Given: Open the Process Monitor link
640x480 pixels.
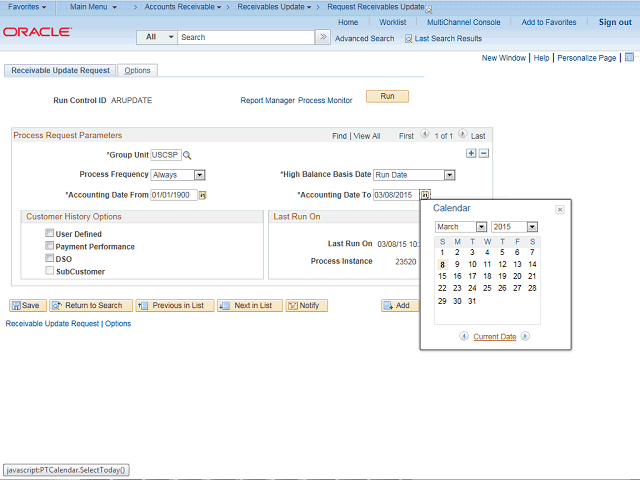Looking at the screenshot, I should (325, 100).
